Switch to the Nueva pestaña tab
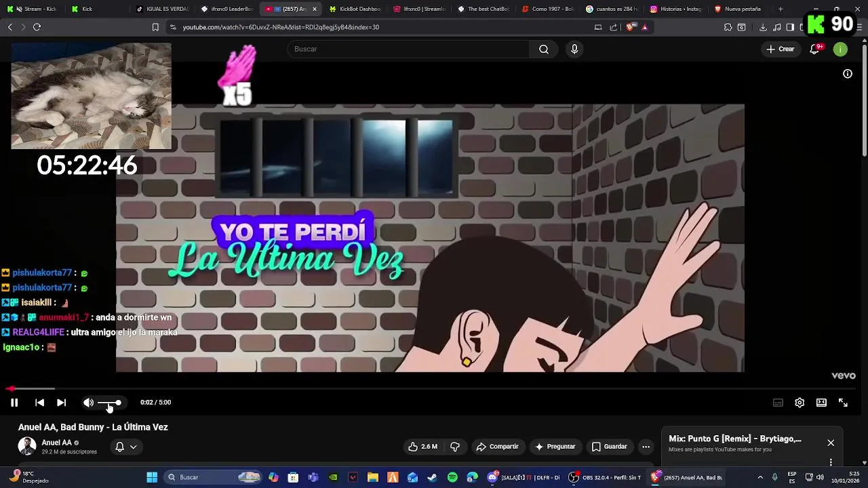 coord(740,9)
